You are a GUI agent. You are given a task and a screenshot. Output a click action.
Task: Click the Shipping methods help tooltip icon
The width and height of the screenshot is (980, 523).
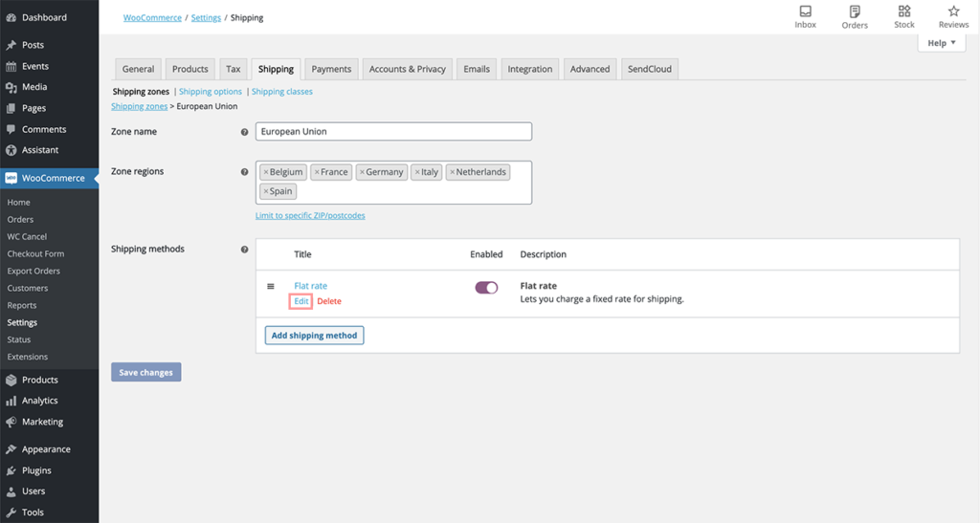244,250
